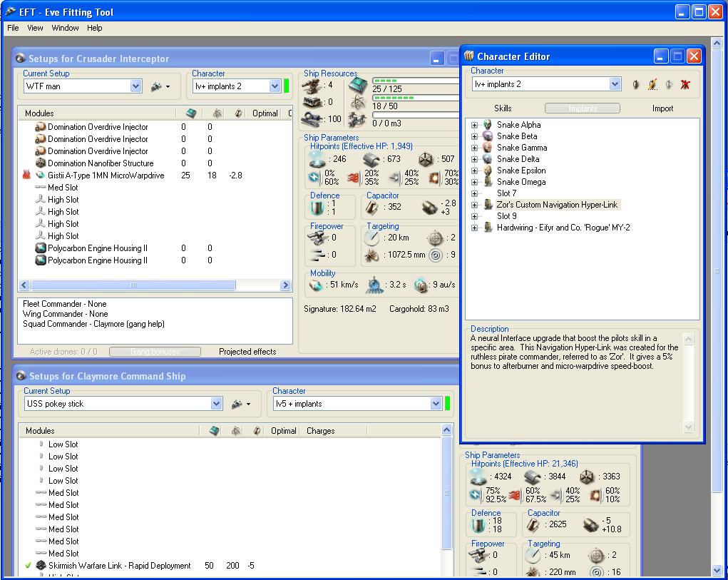Click rename character icon in Character Editor
This screenshot has width=728, height=580.
point(652,84)
